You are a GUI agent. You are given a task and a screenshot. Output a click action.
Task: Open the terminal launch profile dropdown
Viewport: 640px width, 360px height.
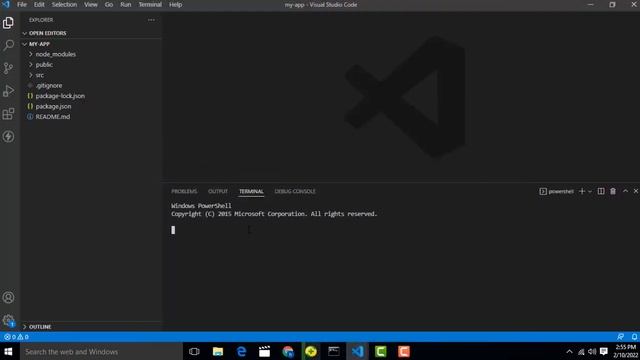(589, 191)
